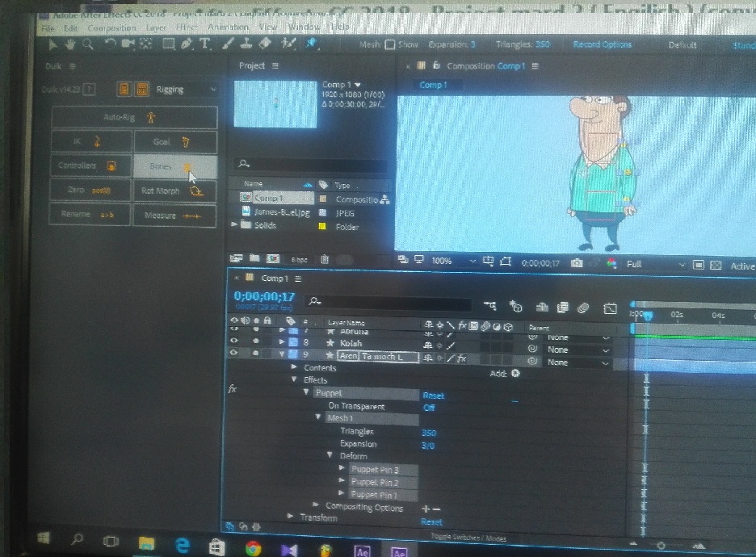Click snapshot camera icon in viewer
Viewport: 756px width, 557px height.
click(577, 263)
